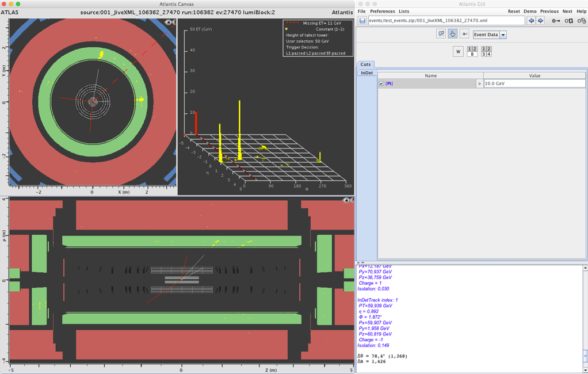Screen dimensions: 588x374
Task: Uncheck the Pt cut checkbox
Action: [x=381, y=83]
